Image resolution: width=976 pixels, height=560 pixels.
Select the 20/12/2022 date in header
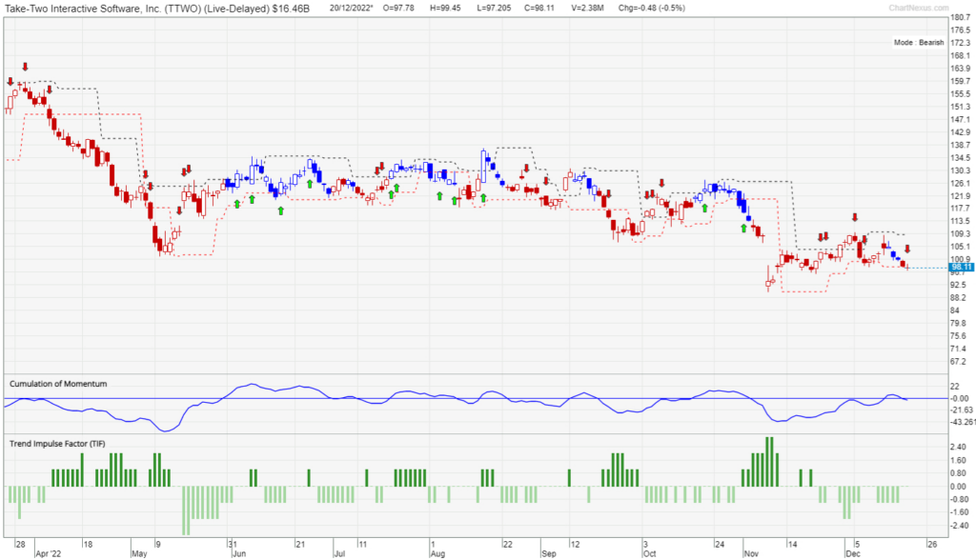pyautogui.click(x=351, y=8)
